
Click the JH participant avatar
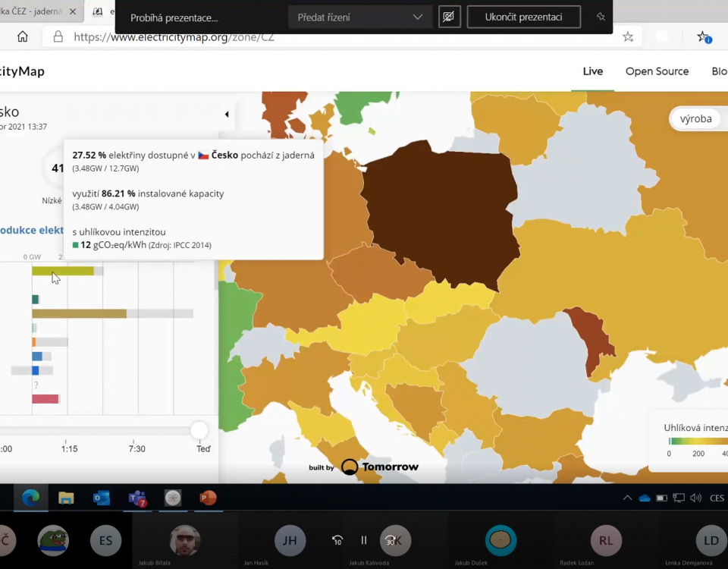pos(290,540)
